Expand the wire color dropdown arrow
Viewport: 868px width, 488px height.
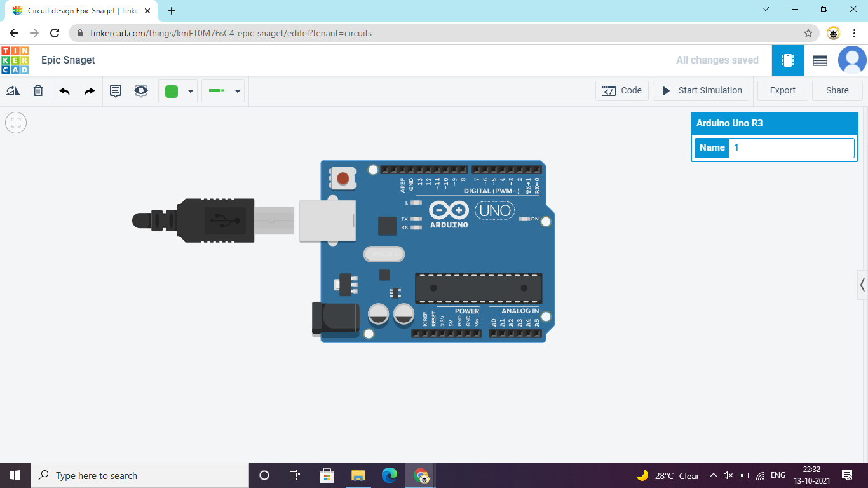[191, 91]
